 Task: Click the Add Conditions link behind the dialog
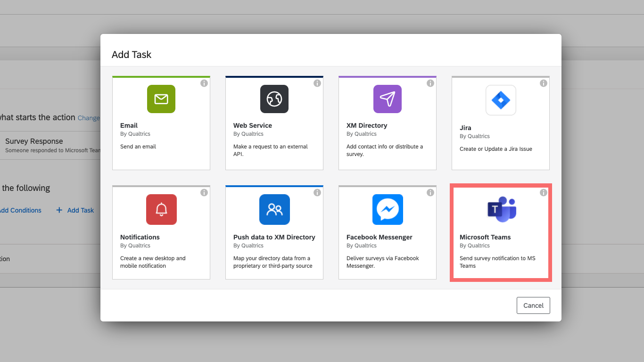pyautogui.click(x=20, y=210)
